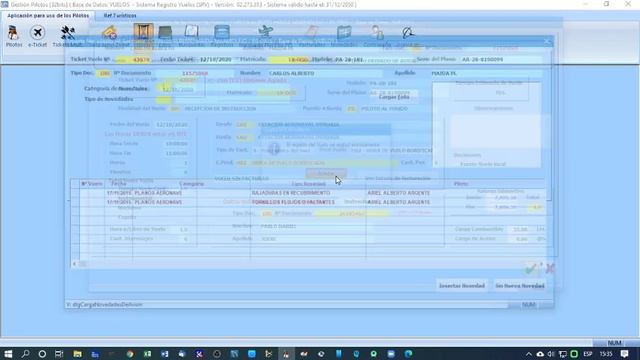The width and height of the screenshot is (640, 360).
Task: Click the volume speaker tray icon
Action: (x=551, y=354)
